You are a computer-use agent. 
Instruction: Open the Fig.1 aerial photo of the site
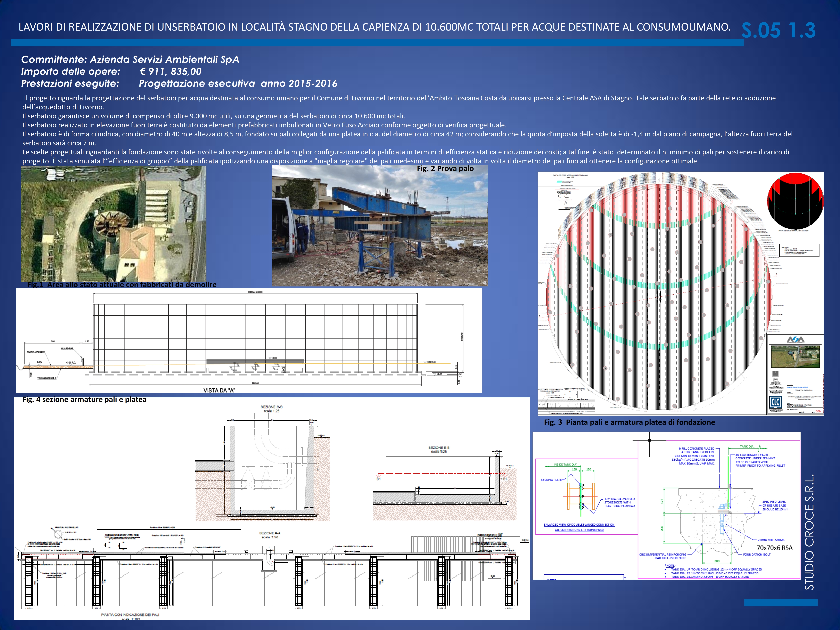[x=114, y=224]
